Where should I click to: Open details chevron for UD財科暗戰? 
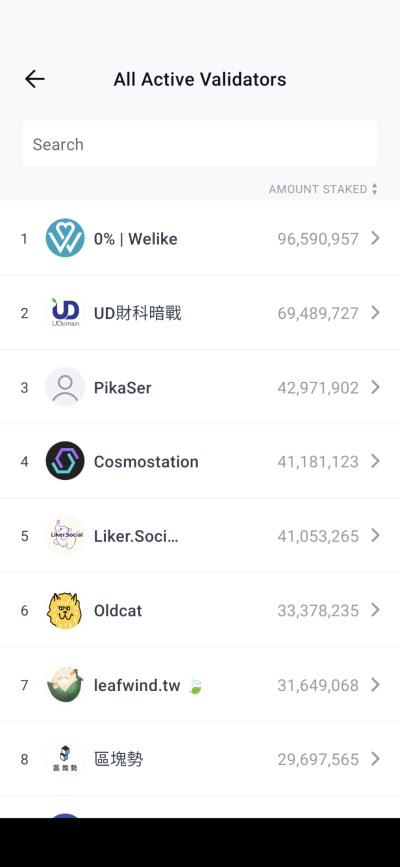pos(375,313)
